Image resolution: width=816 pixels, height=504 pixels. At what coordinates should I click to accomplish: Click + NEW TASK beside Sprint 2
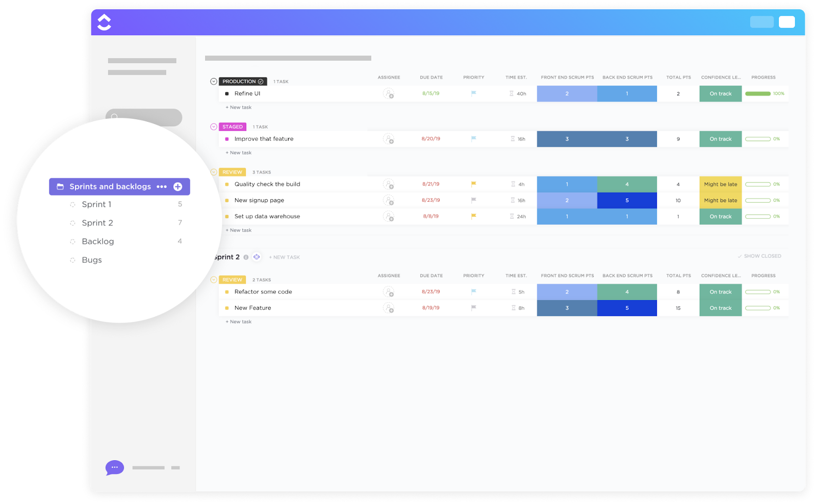(285, 257)
